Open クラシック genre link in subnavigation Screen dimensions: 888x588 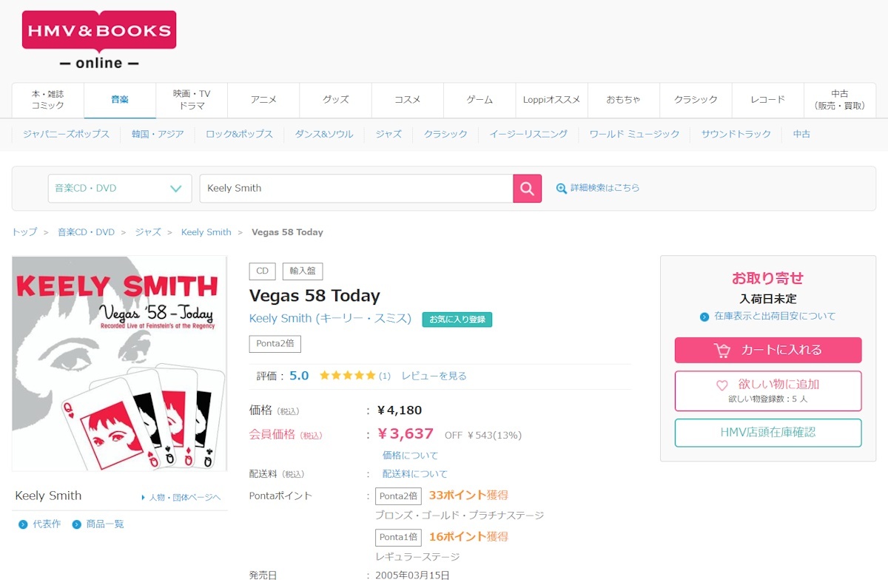coord(445,134)
